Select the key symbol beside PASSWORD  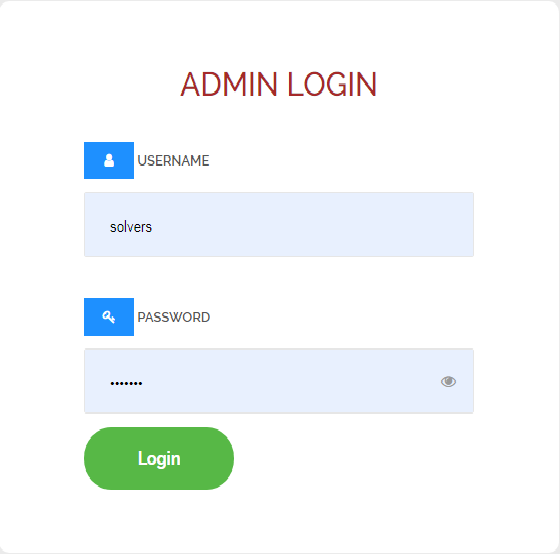[x=109, y=317]
